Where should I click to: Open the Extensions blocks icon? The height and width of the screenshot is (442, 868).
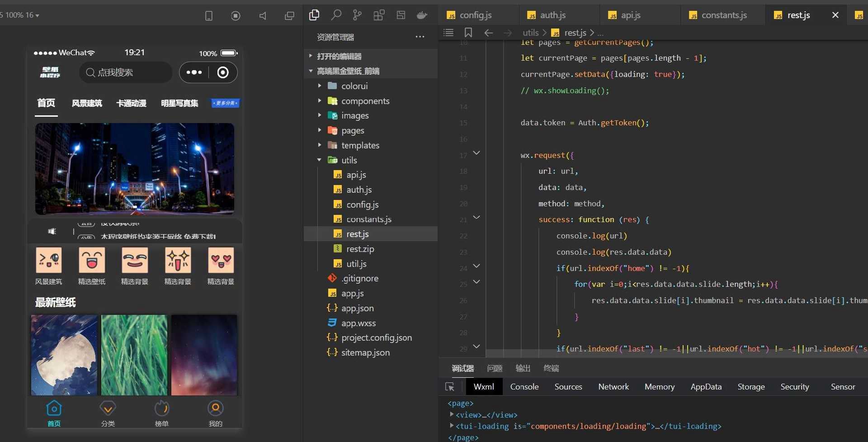click(x=379, y=15)
